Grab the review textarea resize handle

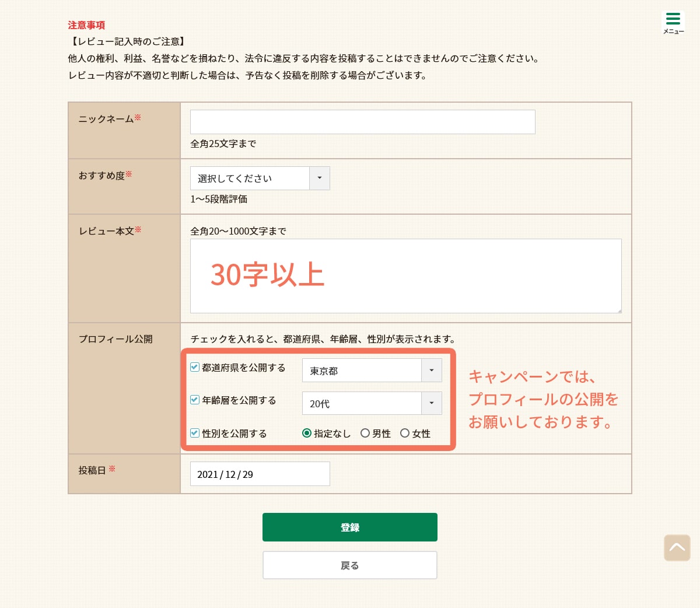tap(618, 310)
